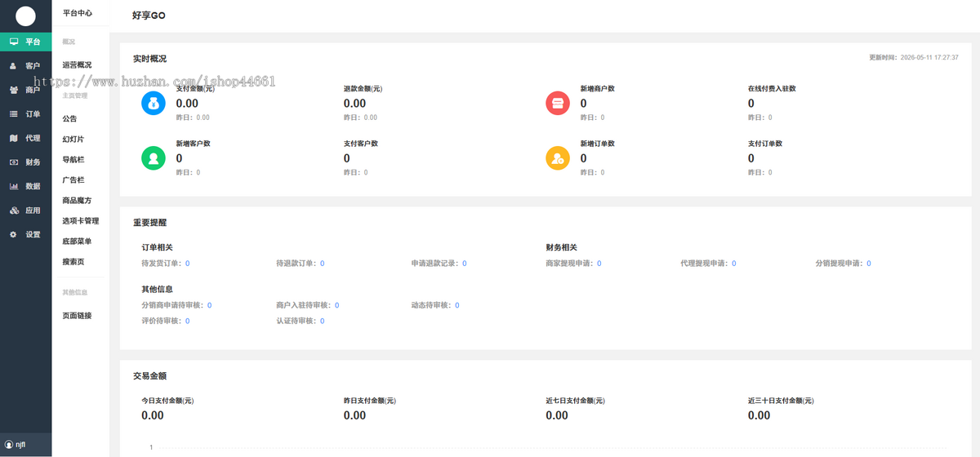Screen dimensions: 980x457
Task: Click the customer person icon in sidebar
Action: pos(14,65)
